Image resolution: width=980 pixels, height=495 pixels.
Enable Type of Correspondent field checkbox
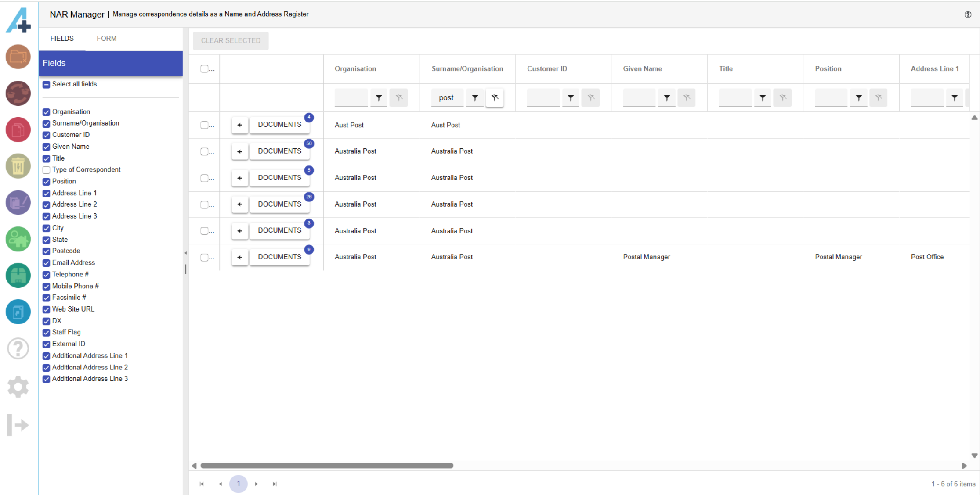(46, 170)
